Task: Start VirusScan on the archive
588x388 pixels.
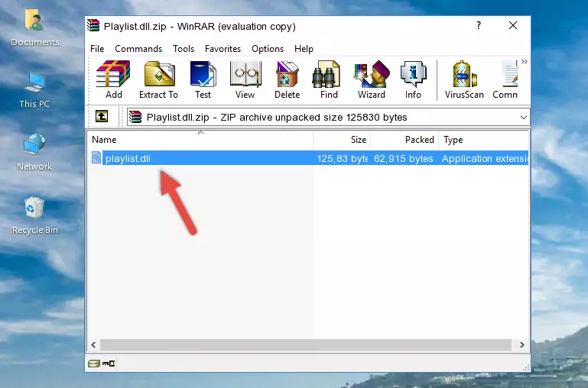Action: coord(464,79)
